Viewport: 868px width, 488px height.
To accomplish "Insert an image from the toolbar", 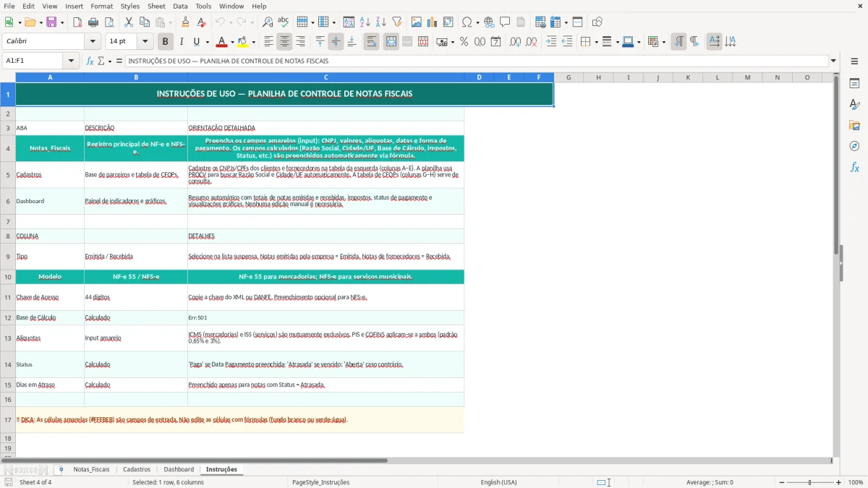I will (416, 22).
